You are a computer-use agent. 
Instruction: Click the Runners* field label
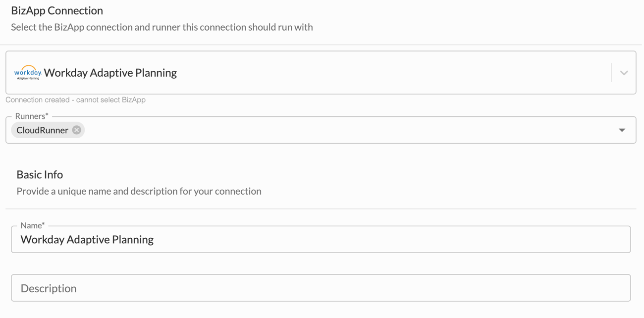(32, 116)
